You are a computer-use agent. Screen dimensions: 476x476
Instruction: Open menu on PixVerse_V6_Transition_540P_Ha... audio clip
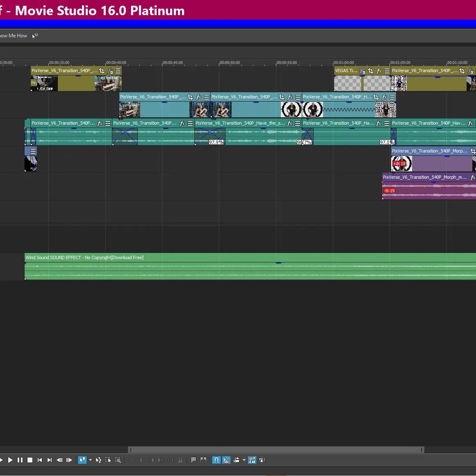[x=387, y=123]
